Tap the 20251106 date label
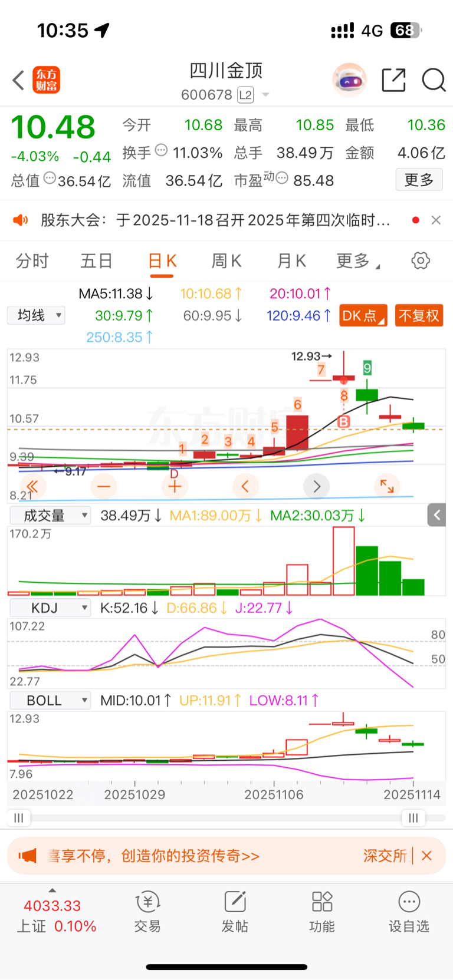Viewport: 453px width, 980px height. click(x=274, y=794)
